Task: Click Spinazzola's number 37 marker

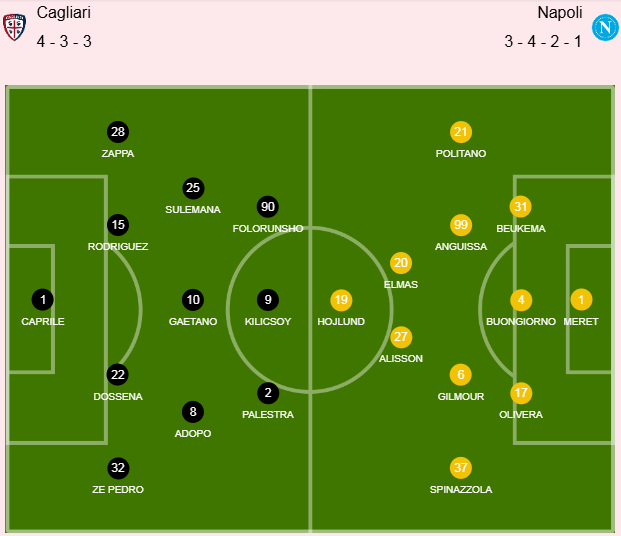Action: [x=461, y=467]
